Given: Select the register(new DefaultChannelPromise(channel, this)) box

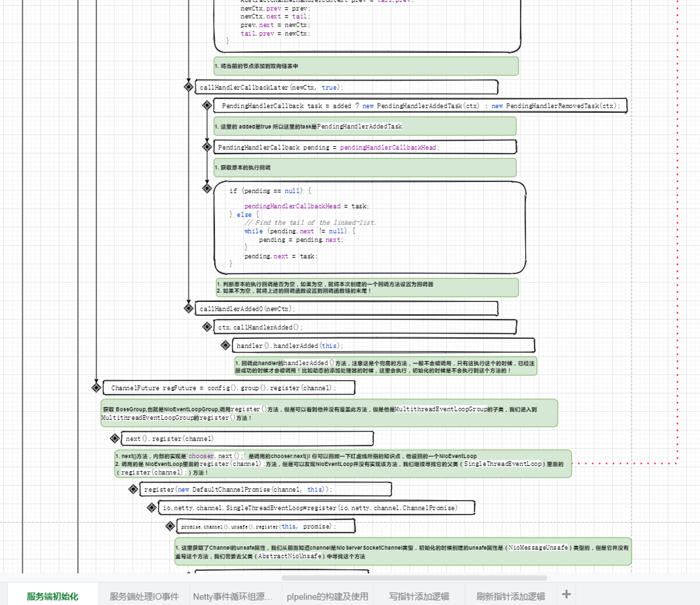Looking at the screenshot, I should [266, 489].
